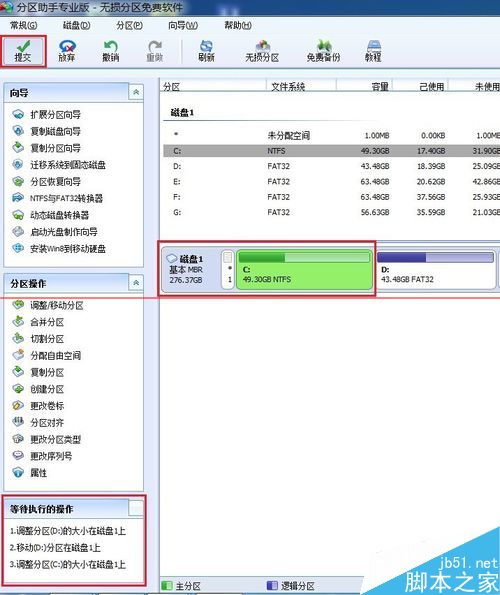Select the F: FAT32 partition row
The width and height of the screenshot is (500, 595).
[332, 197]
